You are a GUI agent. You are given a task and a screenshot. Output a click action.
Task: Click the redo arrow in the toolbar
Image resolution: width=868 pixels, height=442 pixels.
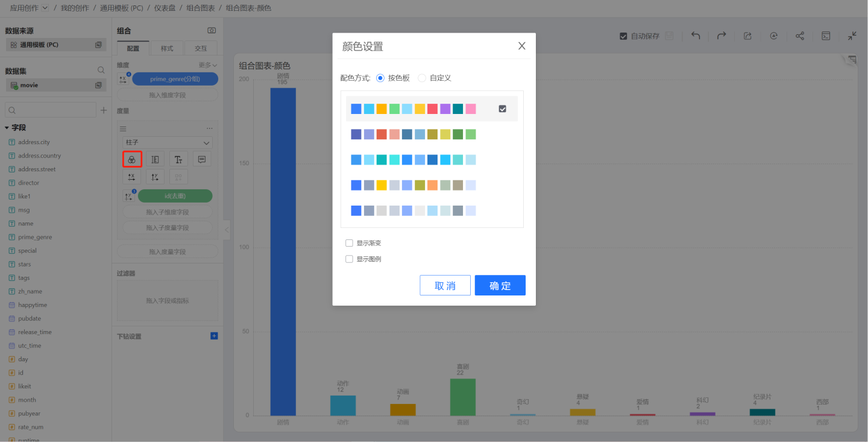pos(722,36)
